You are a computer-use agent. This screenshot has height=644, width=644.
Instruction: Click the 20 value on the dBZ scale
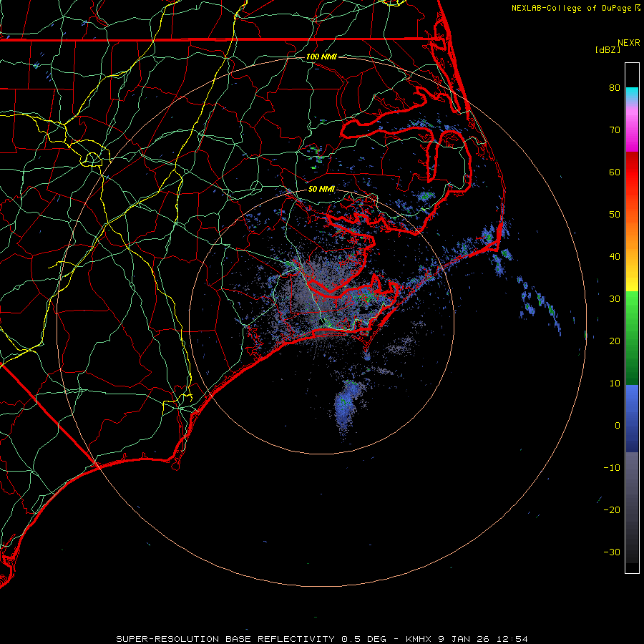pos(615,341)
